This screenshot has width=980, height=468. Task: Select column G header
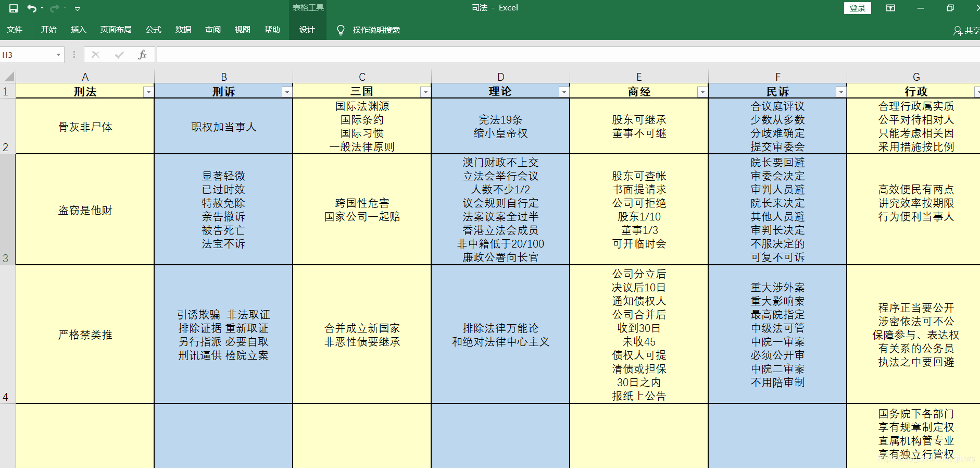coord(914,77)
